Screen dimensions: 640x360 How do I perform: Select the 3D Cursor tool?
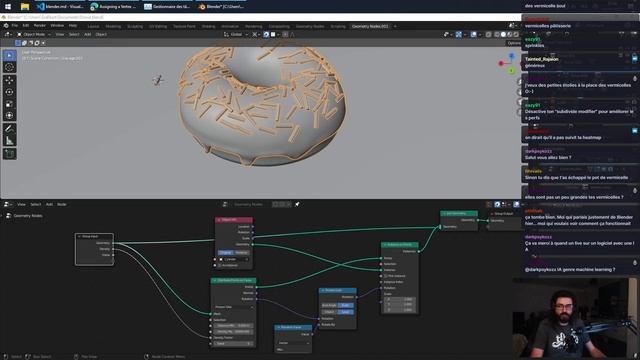pyautogui.click(x=9, y=67)
